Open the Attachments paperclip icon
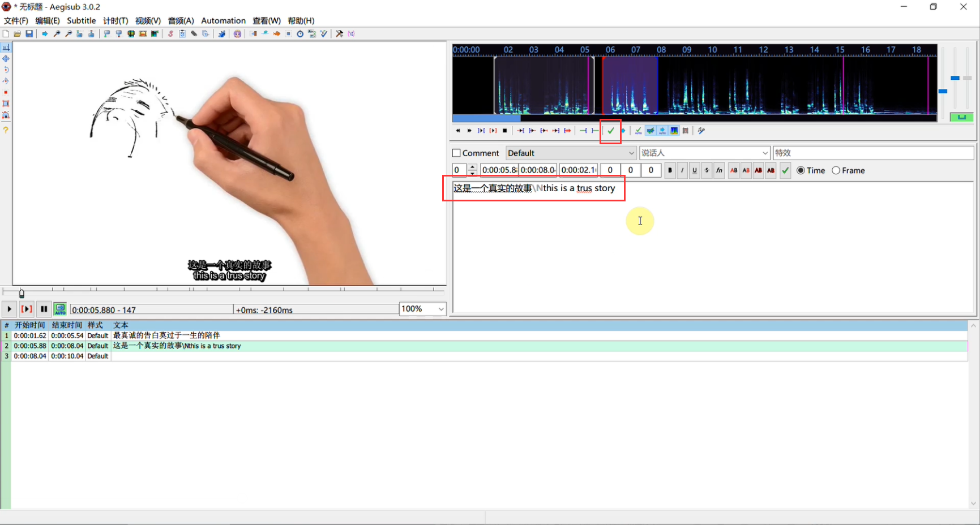The height and width of the screenshot is (525, 980). tap(194, 34)
